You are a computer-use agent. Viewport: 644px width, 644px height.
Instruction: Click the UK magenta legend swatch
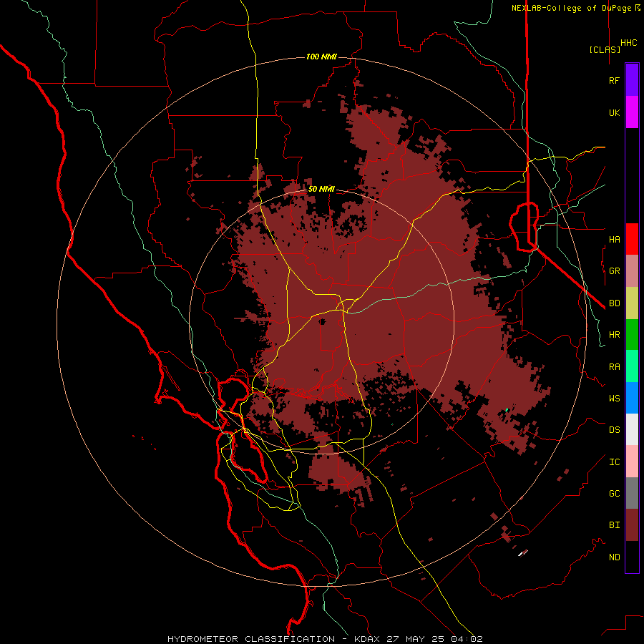[x=632, y=112]
